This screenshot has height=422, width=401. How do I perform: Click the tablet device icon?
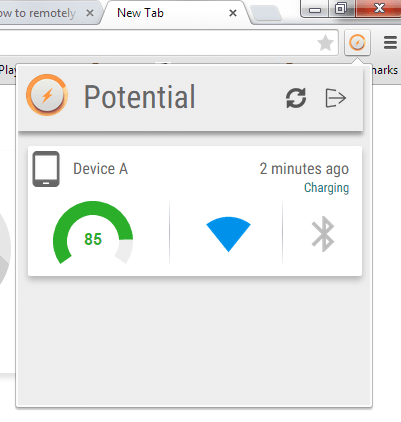tap(46, 169)
